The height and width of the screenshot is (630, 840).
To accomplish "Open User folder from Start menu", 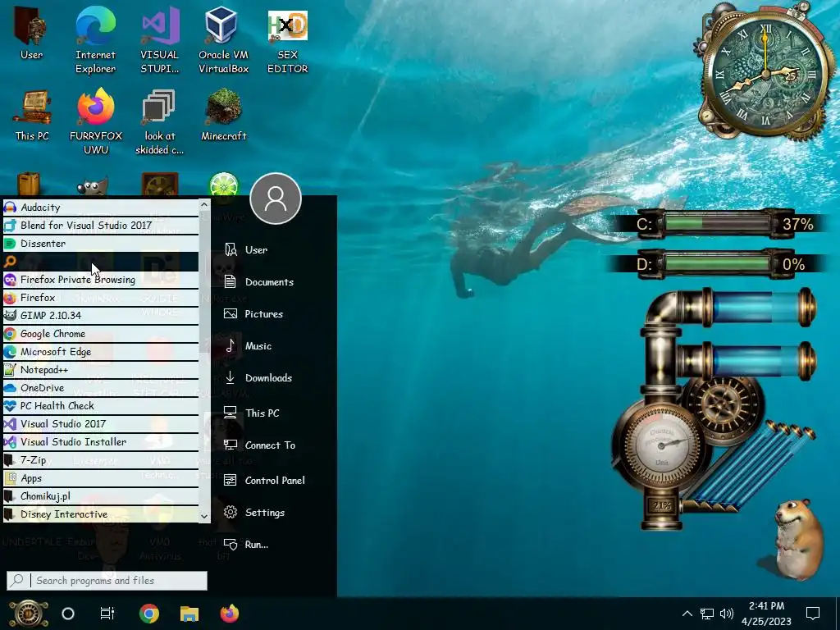I will click(246, 250).
